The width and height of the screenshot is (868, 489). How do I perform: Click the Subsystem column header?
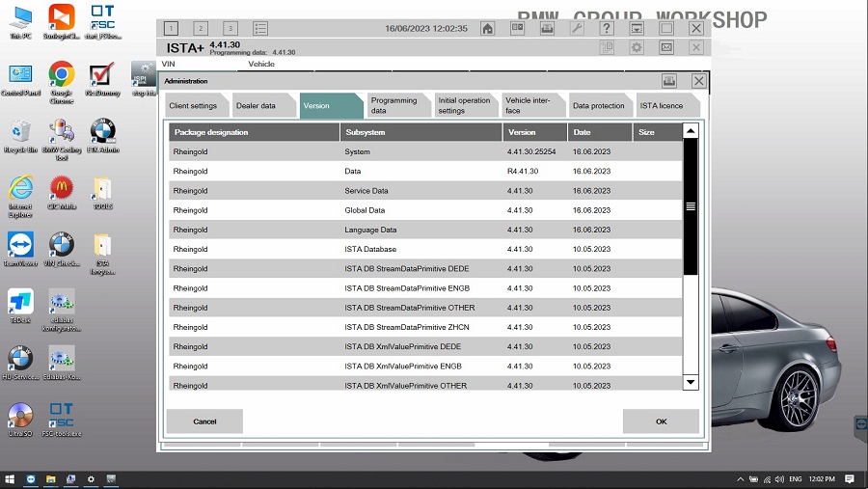coord(420,132)
